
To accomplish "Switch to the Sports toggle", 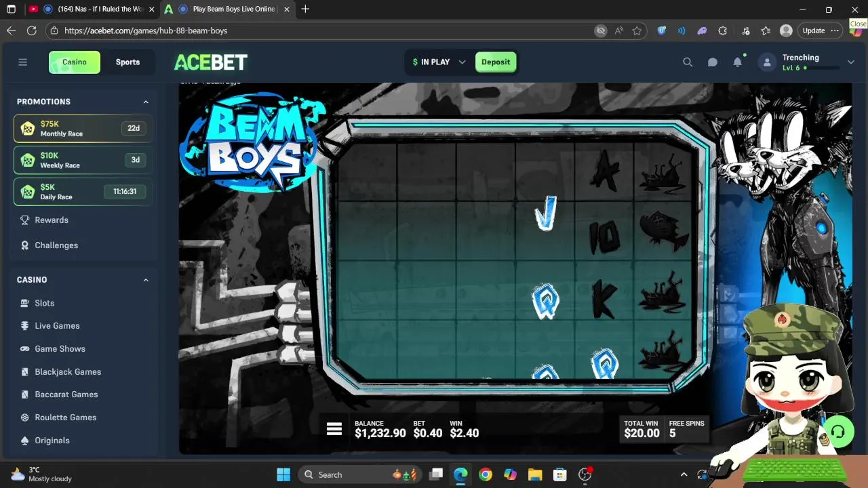I will (127, 62).
